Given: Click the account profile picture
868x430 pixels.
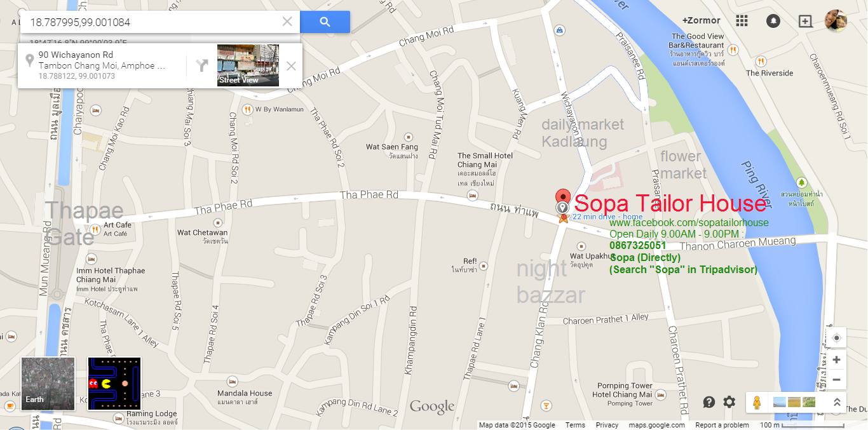Looking at the screenshot, I should click(x=836, y=20).
